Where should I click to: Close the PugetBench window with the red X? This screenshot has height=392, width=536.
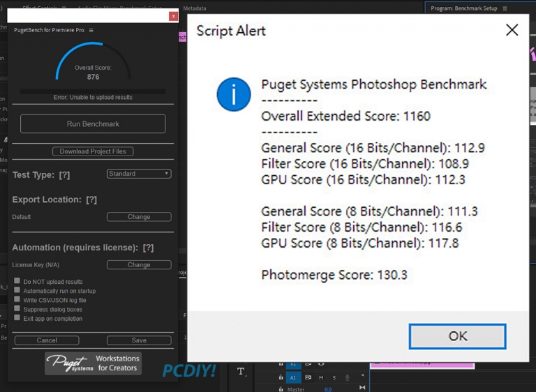[x=173, y=16]
